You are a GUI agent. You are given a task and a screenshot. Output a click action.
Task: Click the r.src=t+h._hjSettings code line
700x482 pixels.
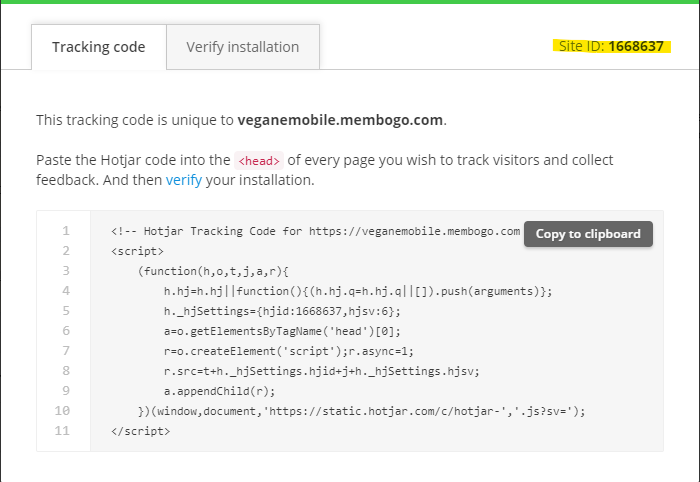pos(321,371)
